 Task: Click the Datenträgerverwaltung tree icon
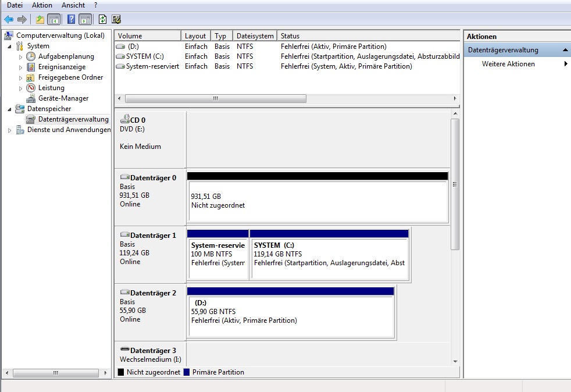(x=31, y=119)
